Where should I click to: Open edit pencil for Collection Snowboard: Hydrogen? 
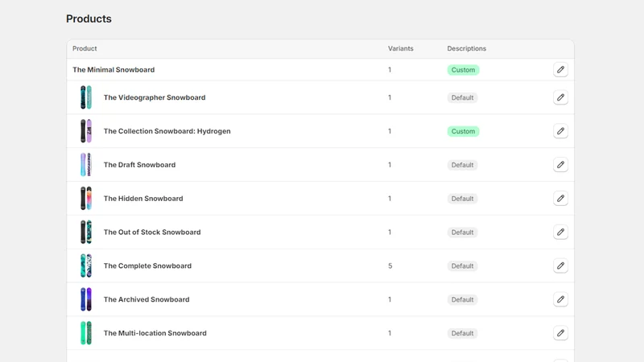click(560, 131)
